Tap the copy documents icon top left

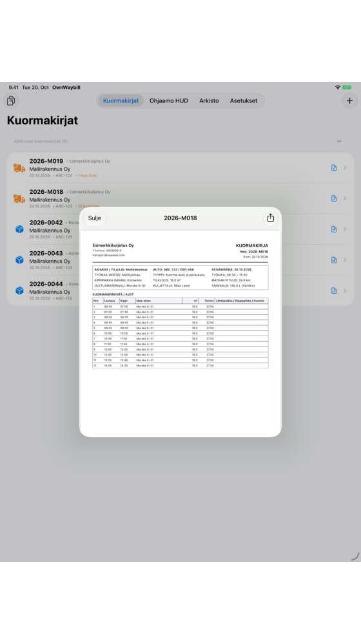11,100
